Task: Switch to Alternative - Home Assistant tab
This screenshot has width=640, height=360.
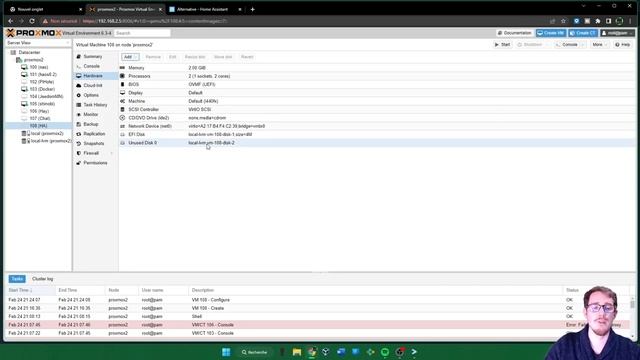Action: pos(203,9)
